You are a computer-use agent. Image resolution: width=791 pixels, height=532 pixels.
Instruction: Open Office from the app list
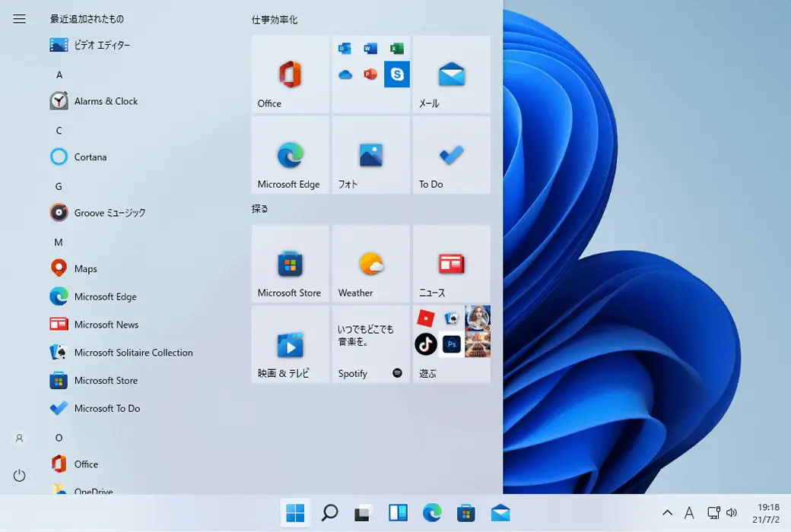point(75,464)
